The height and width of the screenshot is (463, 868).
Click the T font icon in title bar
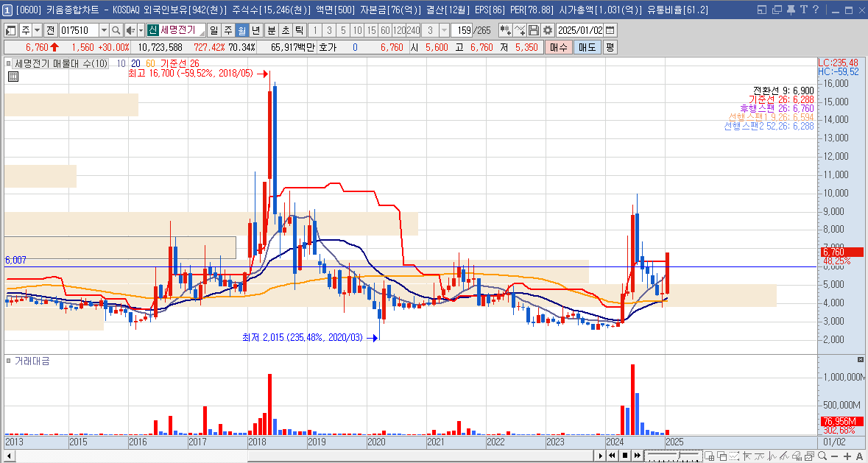(805, 10)
